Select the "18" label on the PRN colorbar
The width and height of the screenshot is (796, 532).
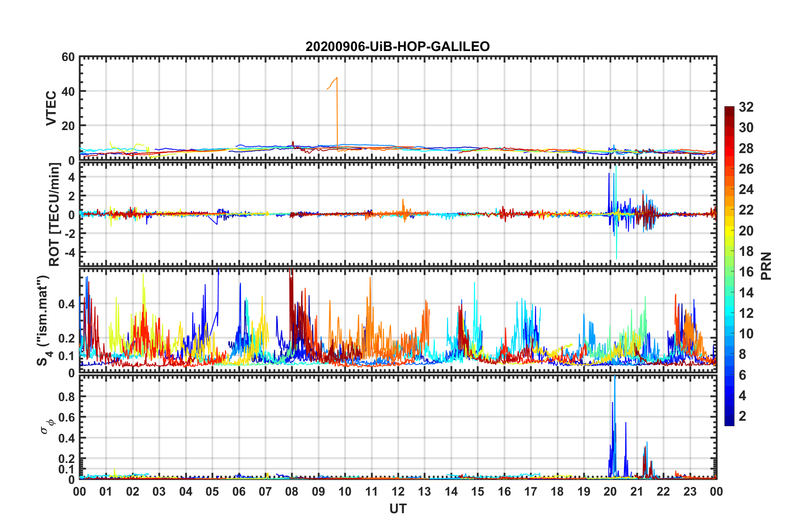click(746, 251)
